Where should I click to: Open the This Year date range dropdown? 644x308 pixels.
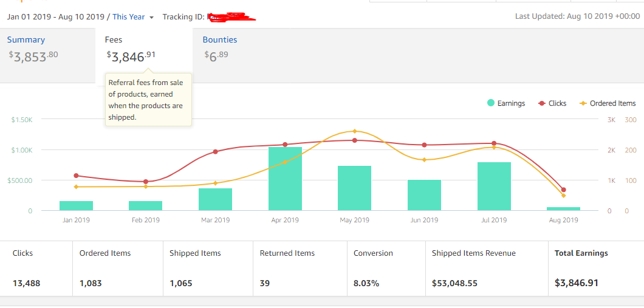coord(133,17)
